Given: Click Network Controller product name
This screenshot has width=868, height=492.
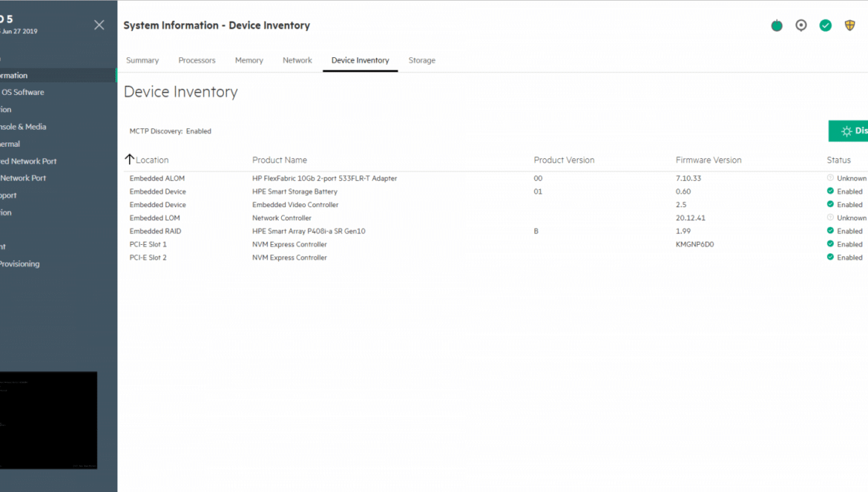Looking at the screenshot, I should 282,218.
